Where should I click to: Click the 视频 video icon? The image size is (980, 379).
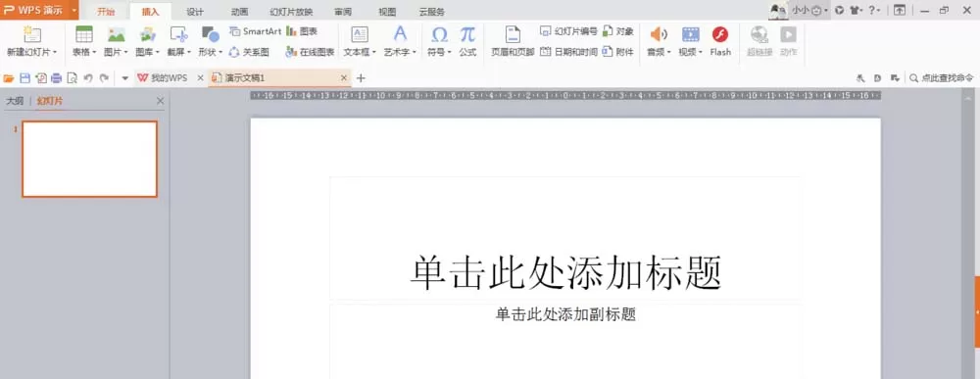click(691, 34)
